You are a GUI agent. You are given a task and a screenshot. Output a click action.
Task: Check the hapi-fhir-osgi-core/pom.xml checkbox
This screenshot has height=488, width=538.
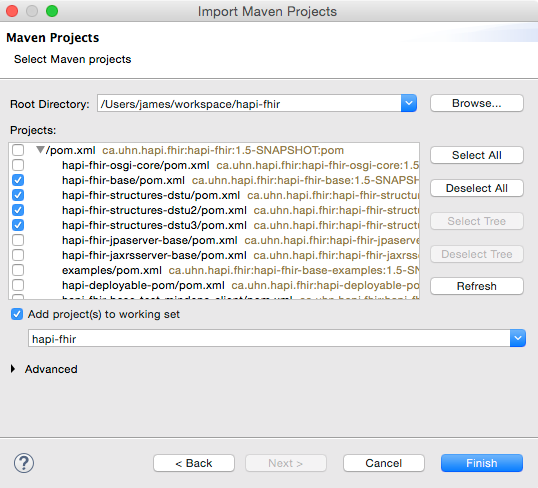[18, 165]
